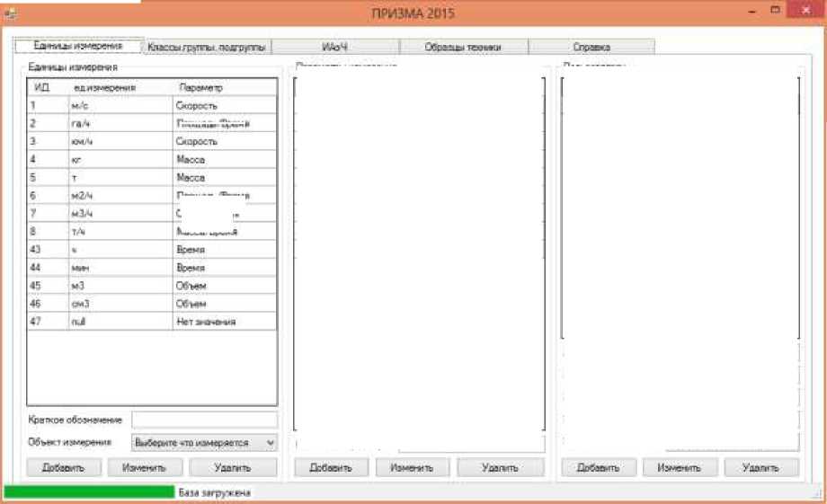The image size is (827, 504).
Task: Click «Добавить» in the middle panel
Action: [x=331, y=468]
